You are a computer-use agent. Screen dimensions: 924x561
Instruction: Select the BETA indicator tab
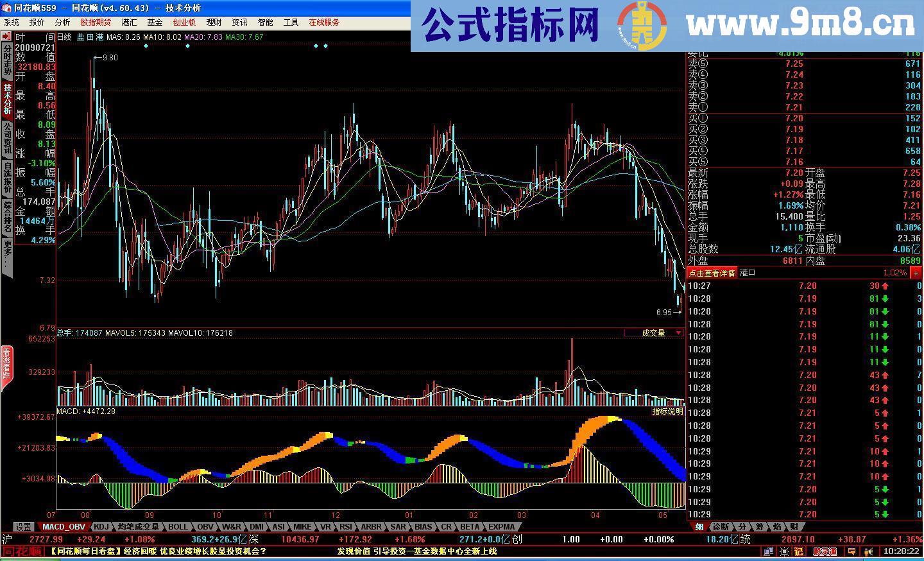(x=470, y=527)
